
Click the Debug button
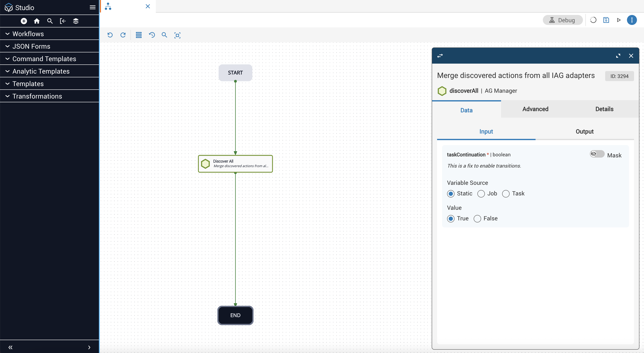click(563, 20)
